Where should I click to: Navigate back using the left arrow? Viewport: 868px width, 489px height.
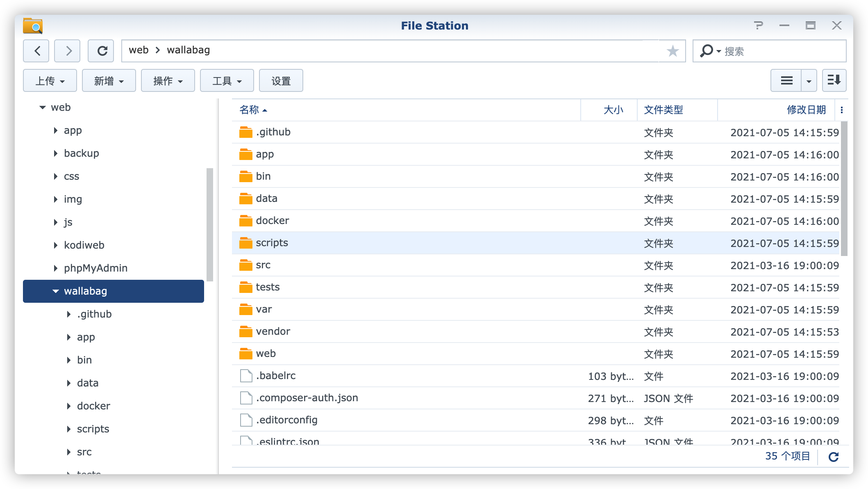click(x=36, y=50)
